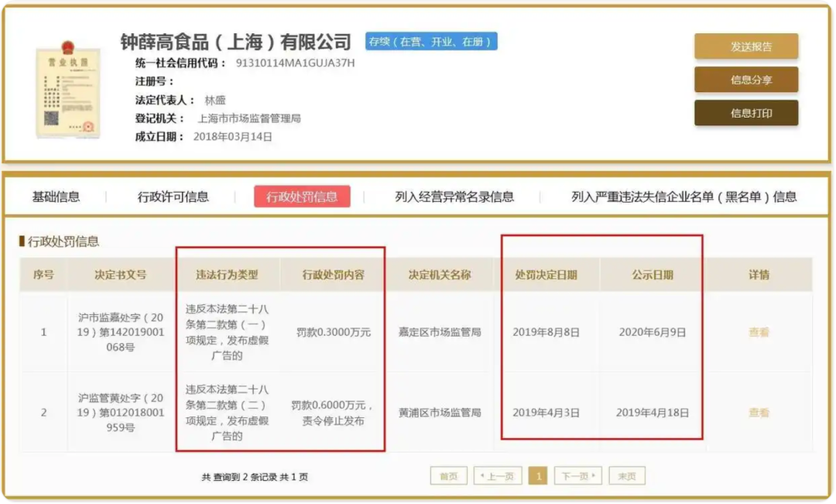Image resolution: width=836 pixels, height=504 pixels.
Task: Click the 信息分享 button
Action: (746, 80)
